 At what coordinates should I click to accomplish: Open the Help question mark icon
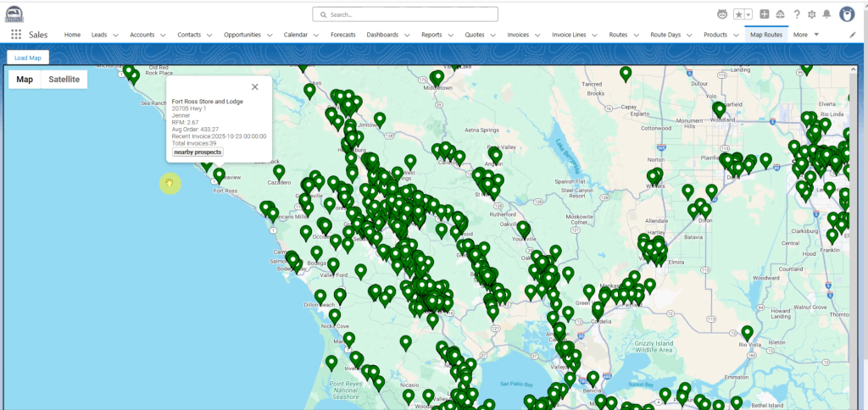(x=797, y=14)
